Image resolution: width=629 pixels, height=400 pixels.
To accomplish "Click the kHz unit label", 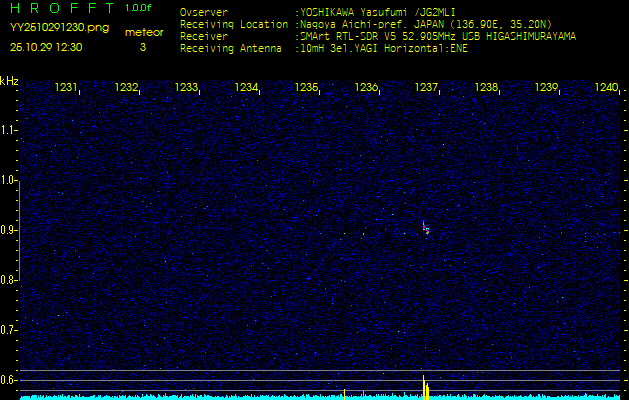I will (x=9, y=81).
